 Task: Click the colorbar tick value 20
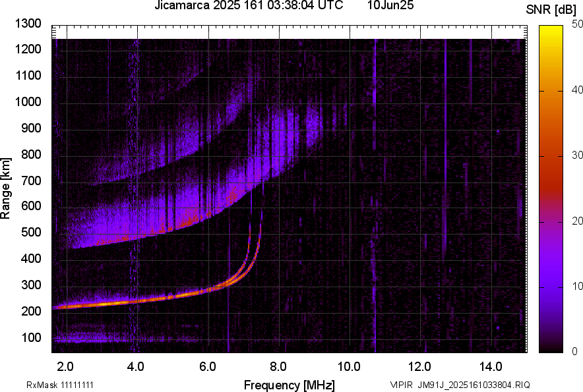pos(578,221)
